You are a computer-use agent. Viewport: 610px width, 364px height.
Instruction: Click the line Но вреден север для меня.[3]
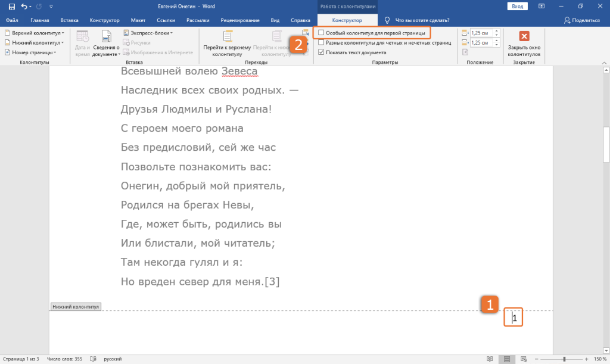point(200,282)
